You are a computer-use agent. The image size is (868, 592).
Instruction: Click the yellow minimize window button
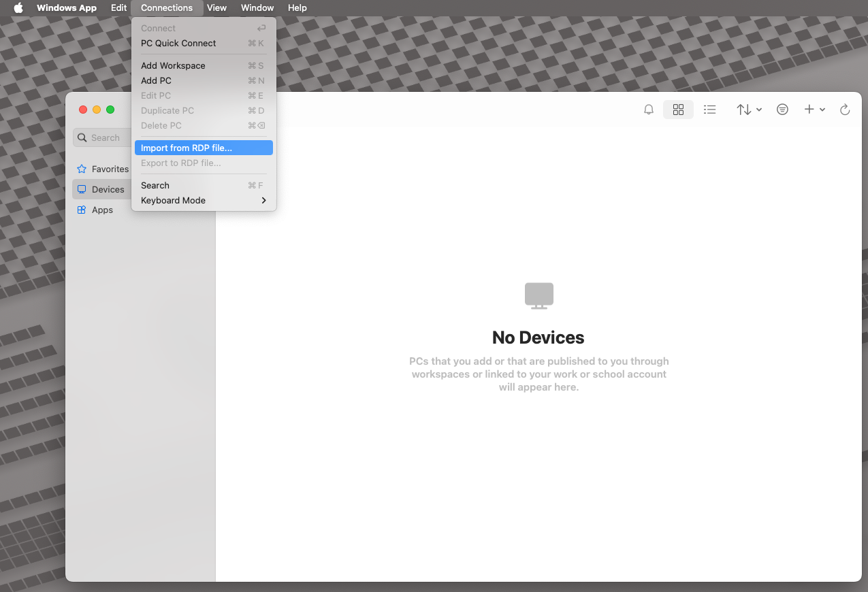[x=97, y=110]
